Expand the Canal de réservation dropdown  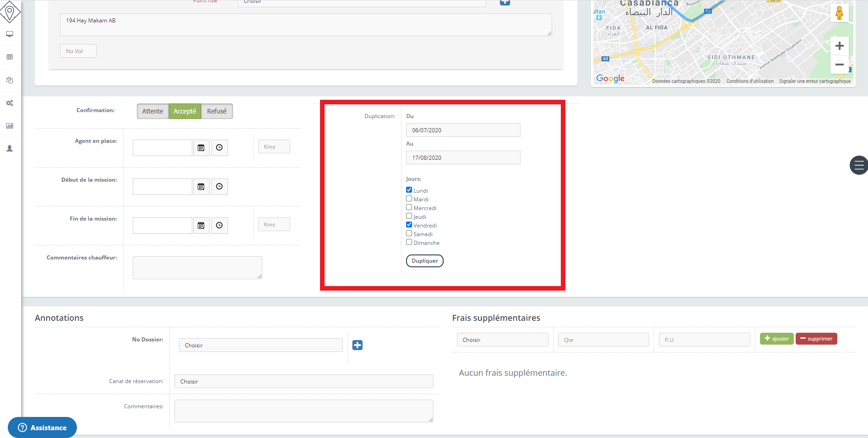[304, 382]
